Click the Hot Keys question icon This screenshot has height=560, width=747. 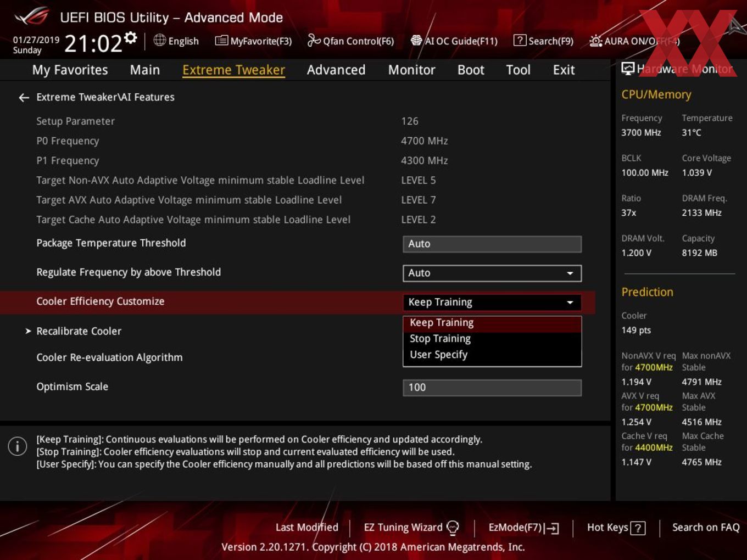click(x=638, y=528)
